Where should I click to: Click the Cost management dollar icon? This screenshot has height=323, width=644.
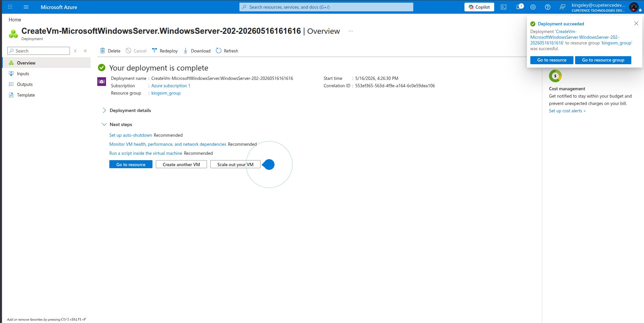tap(555, 76)
